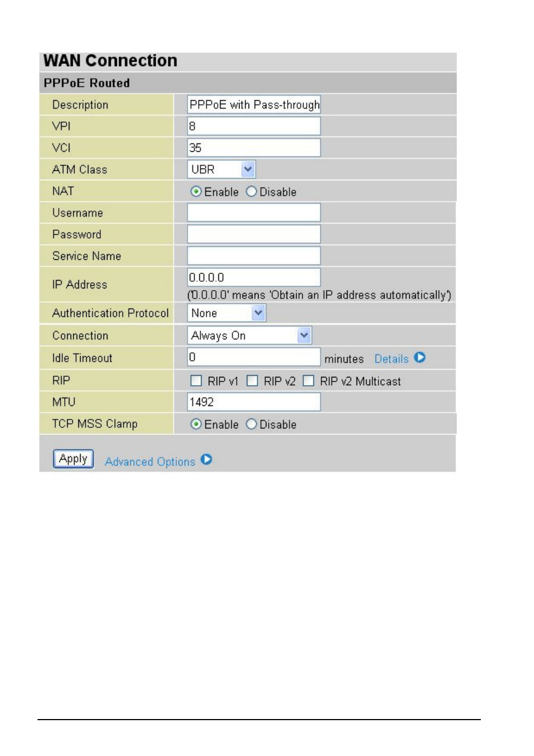Click the 'ATM Class' label
This screenshot has width=534, height=756.
[79, 170]
